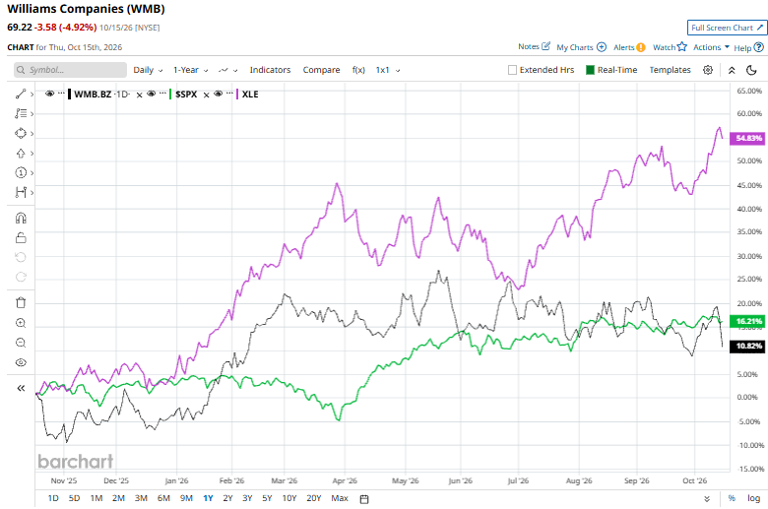Enable the Extended Hrs checkbox
This screenshot has height=509, width=768.
512,70
